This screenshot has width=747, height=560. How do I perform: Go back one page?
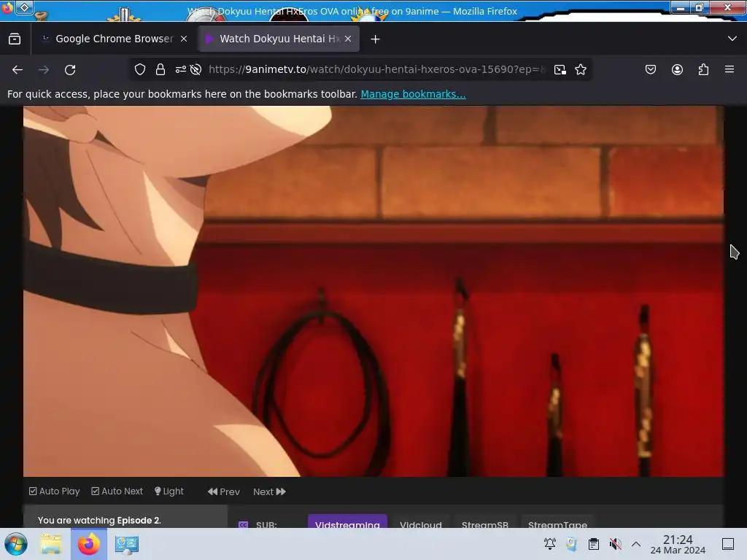coord(18,70)
